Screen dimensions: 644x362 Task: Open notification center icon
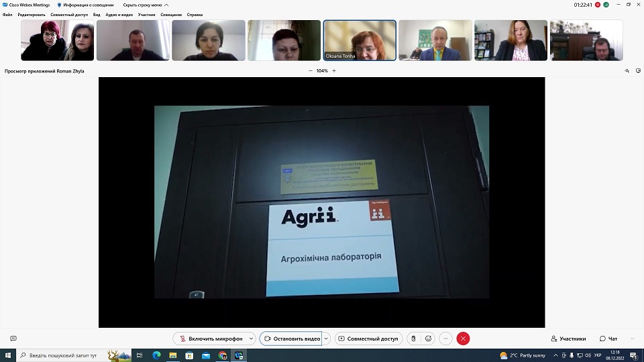634,355
